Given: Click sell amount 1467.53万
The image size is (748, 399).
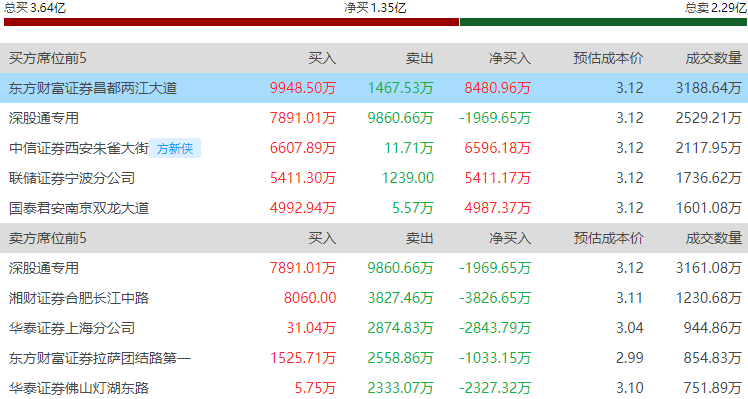Looking at the screenshot, I should [x=401, y=88].
